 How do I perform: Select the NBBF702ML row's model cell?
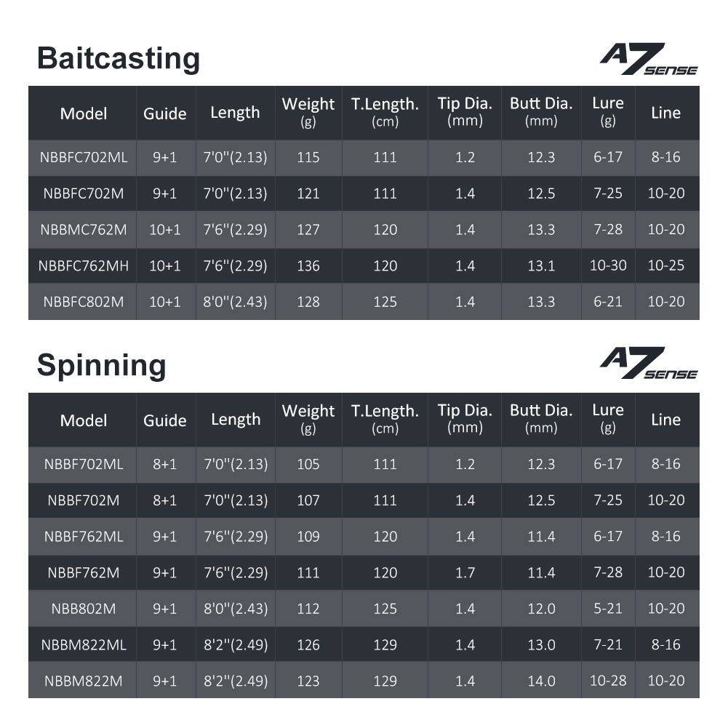pyautogui.click(x=83, y=464)
